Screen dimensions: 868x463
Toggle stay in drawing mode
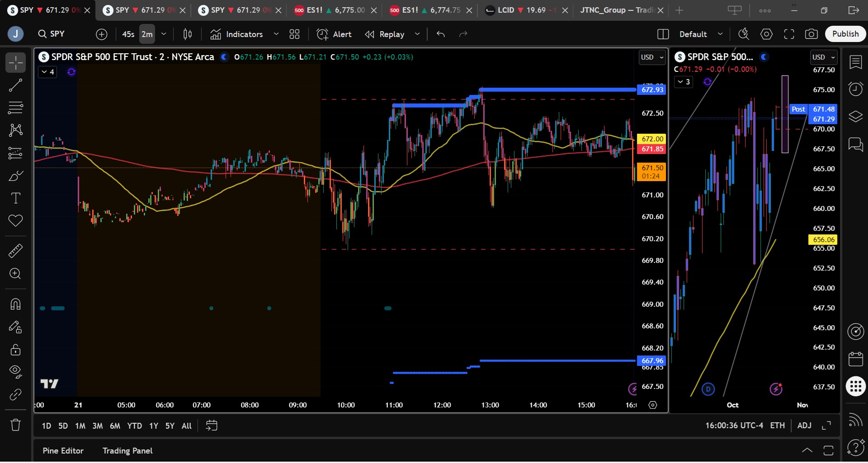click(15, 327)
